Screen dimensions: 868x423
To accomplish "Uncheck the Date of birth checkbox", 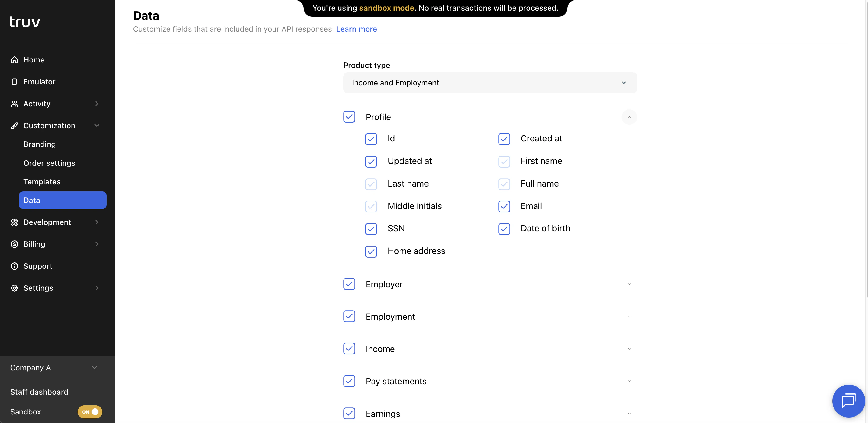I will (504, 229).
